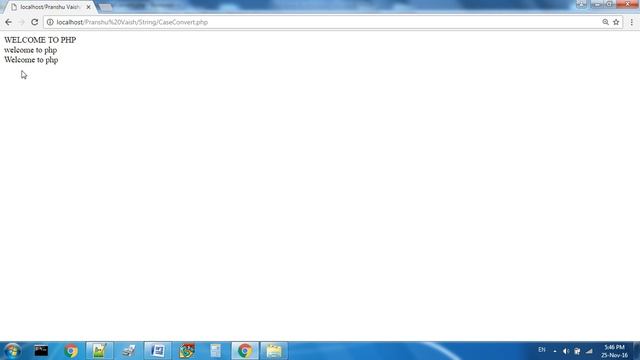Open the Chrome three-dot menu
Viewport: 640px width, 360px height.
[x=631, y=22]
